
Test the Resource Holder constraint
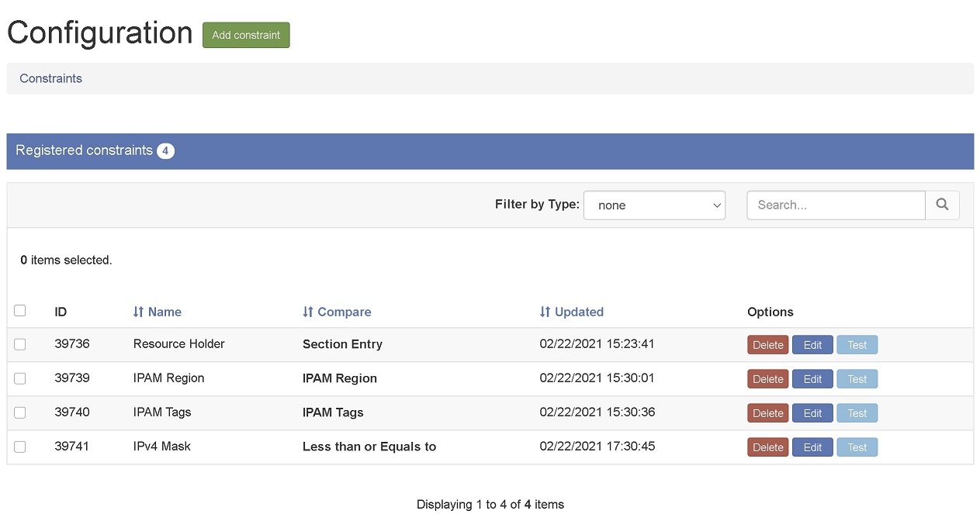[x=857, y=345]
